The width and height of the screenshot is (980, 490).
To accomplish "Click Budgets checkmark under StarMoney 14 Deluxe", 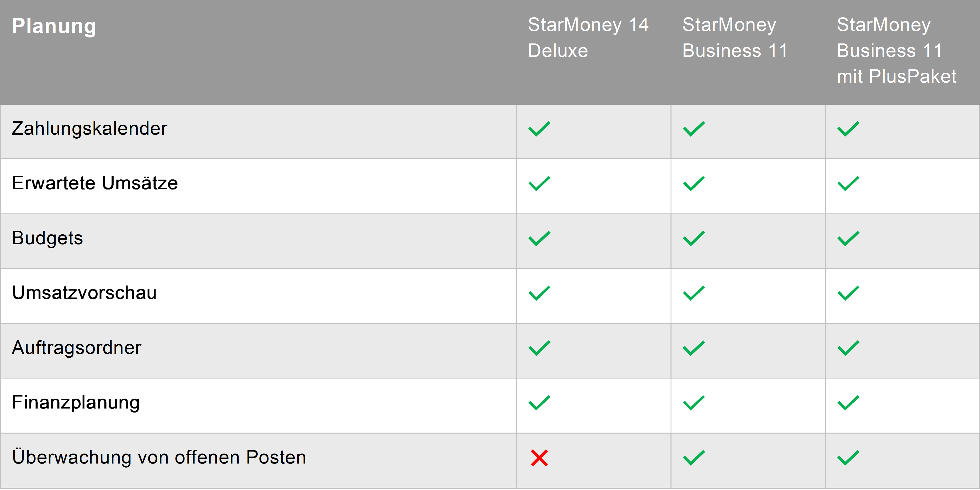I will coord(539,238).
